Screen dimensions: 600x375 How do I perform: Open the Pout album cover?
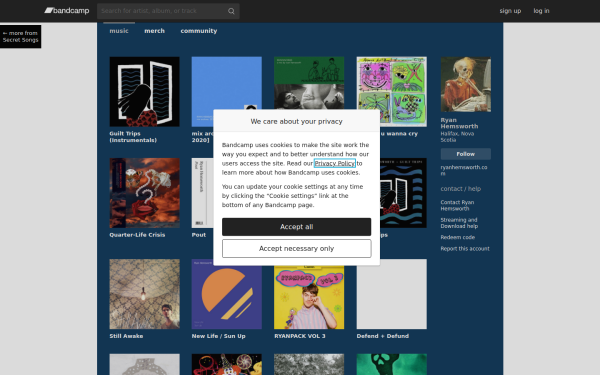coord(202,193)
